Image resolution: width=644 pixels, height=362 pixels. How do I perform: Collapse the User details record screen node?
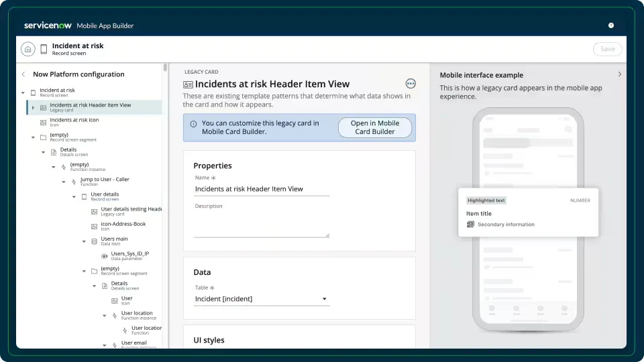[x=74, y=196]
